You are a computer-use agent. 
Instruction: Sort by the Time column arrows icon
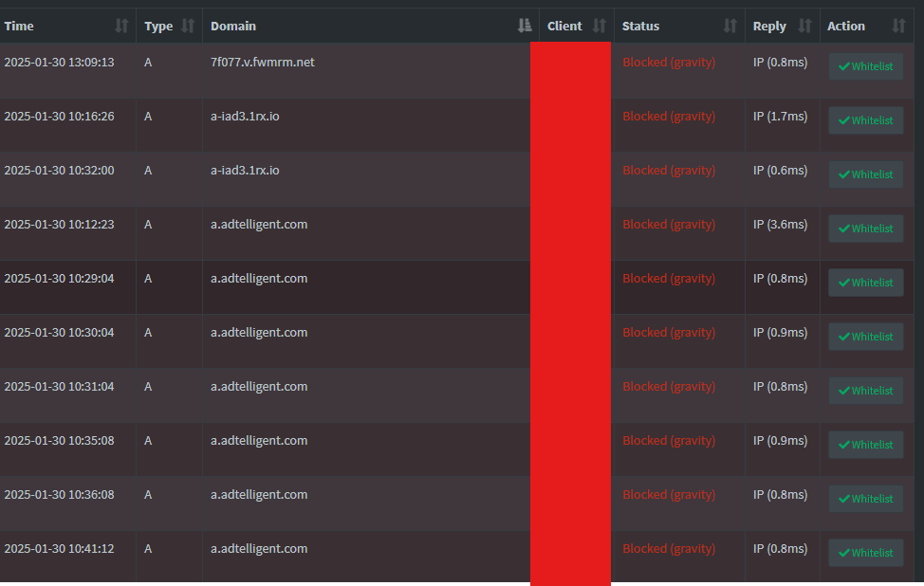[x=121, y=26]
